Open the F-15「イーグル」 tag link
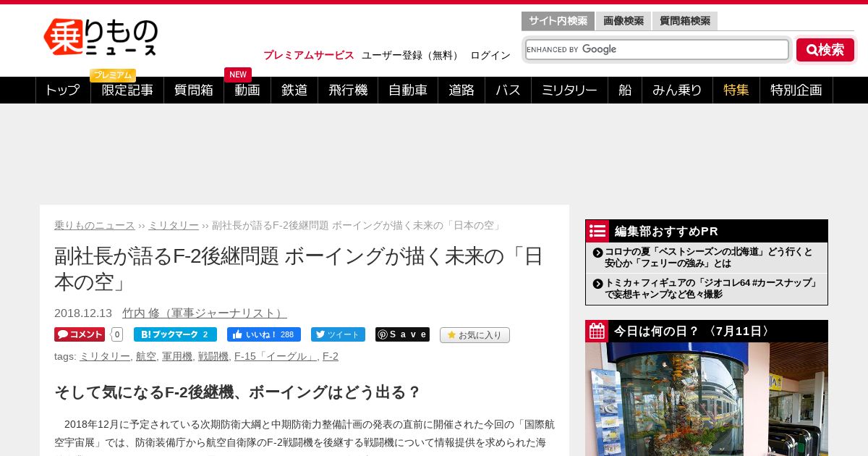 [x=276, y=356]
